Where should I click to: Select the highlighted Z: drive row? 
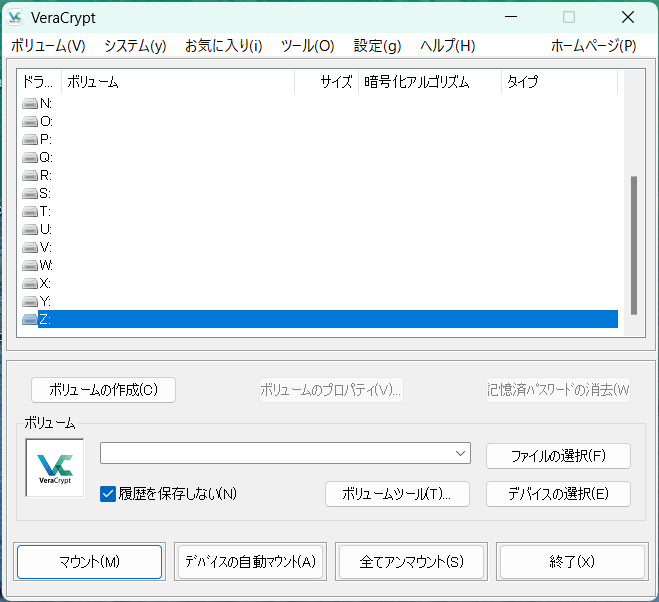(x=320, y=319)
